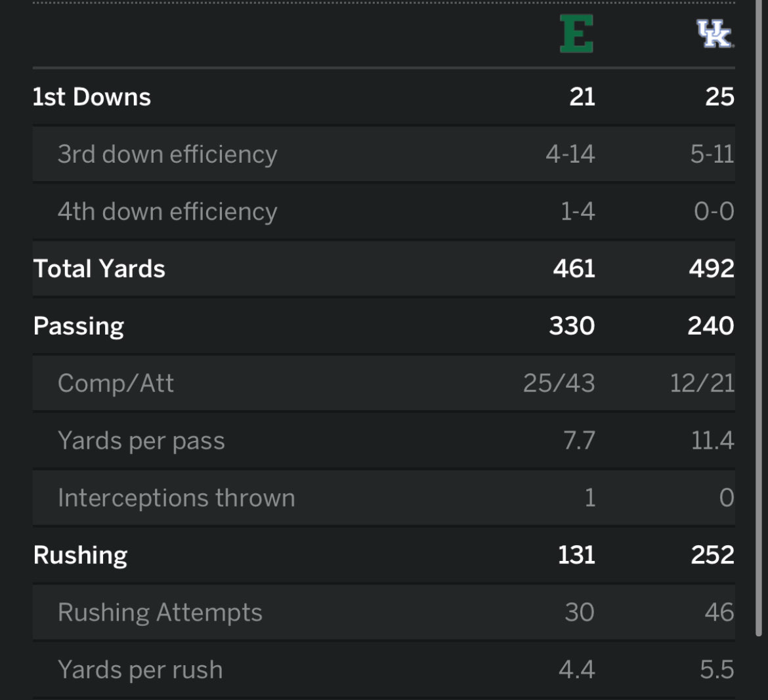Click the Rushing category heading
Viewport: 768px width, 700px height.
click(x=80, y=555)
